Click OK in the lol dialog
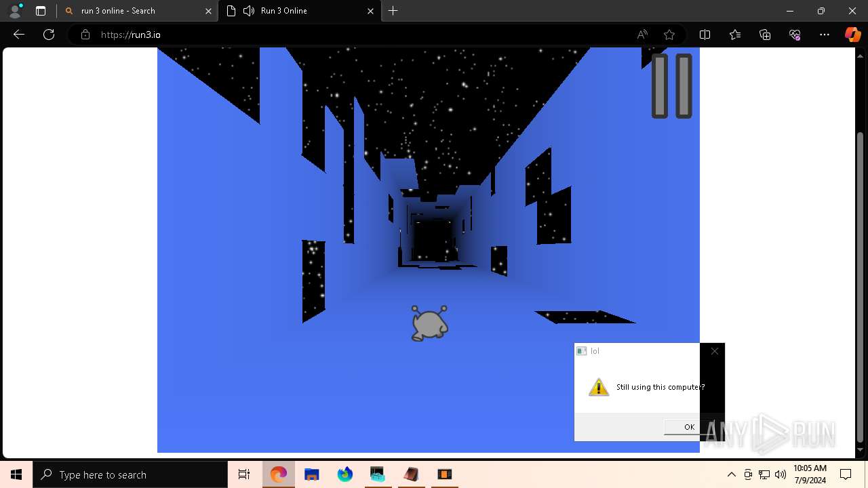Viewport: 868px width, 488px height. pyautogui.click(x=689, y=426)
